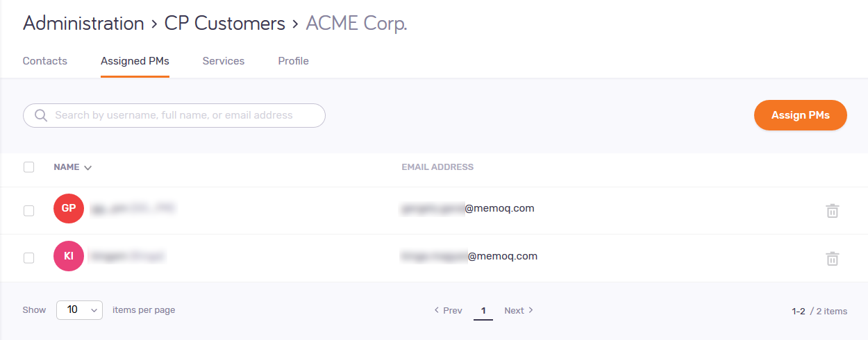This screenshot has height=340, width=868.
Task: Click the search magnifier icon
Action: click(x=40, y=115)
